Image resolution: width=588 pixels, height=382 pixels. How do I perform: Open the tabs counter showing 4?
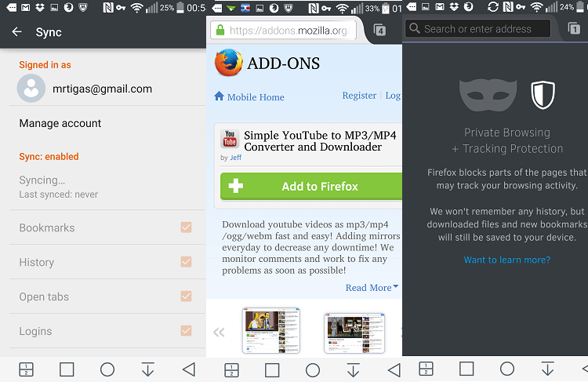point(380,30)
